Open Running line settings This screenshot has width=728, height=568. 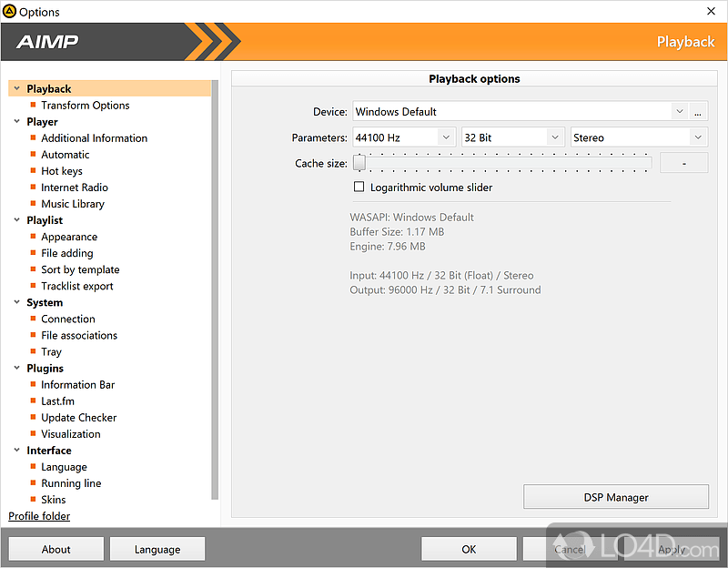(x=71, y=483)
